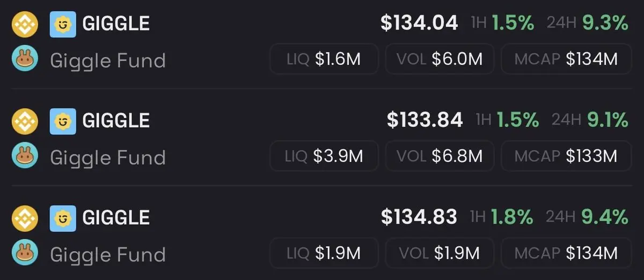The width and height of the screenshot is (644, 280).
Task: Click the BNB chain icon in $133.84 row
Action: coord(25,121)
